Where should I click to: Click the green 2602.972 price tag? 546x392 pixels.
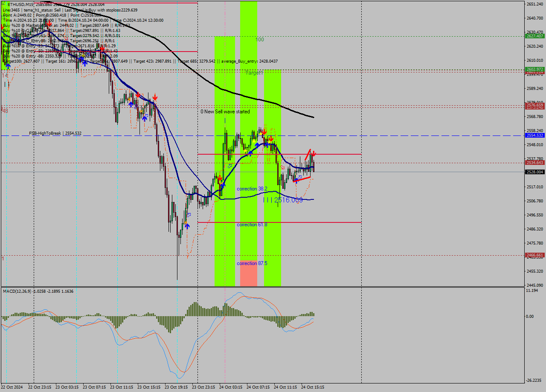534,69
